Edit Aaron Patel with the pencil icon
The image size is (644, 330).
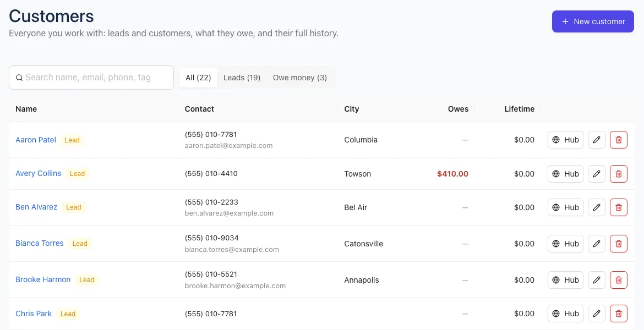[x=596, y=140]
